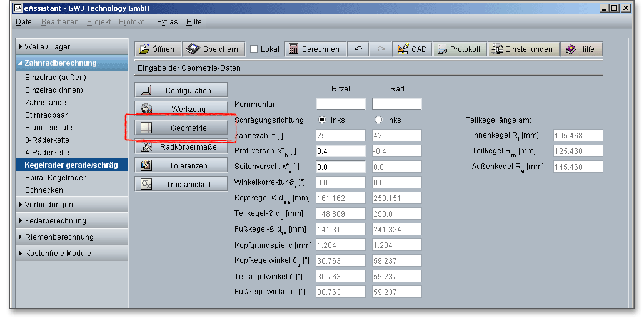Click the undo arrow button
Image resolution: width=644 pixels, height=318 pixels.
(358, 49)
